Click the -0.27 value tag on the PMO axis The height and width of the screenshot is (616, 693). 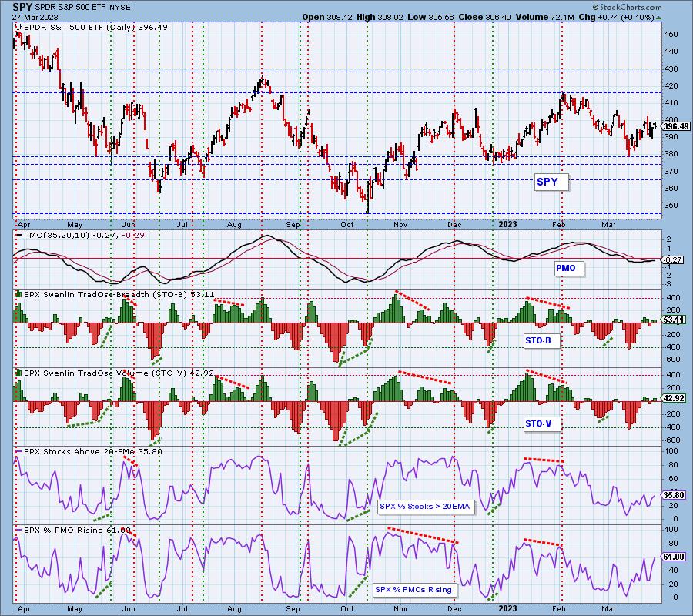(675, 260)
